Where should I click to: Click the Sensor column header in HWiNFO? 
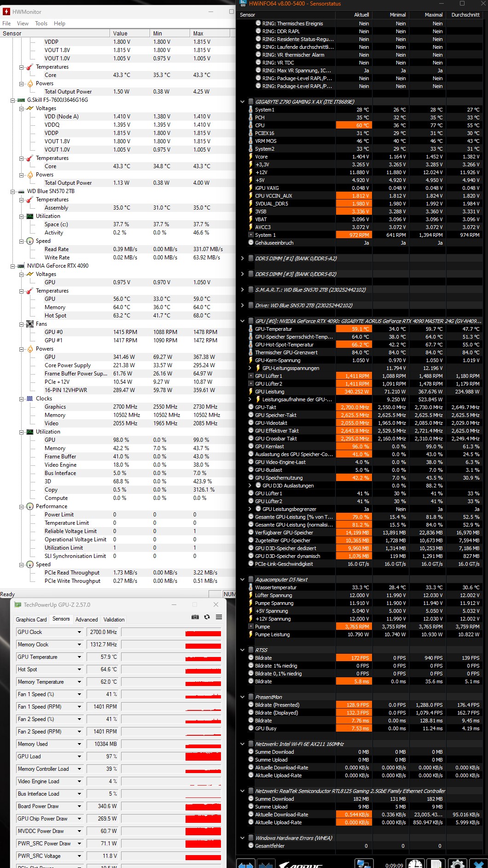pos(286,15)
